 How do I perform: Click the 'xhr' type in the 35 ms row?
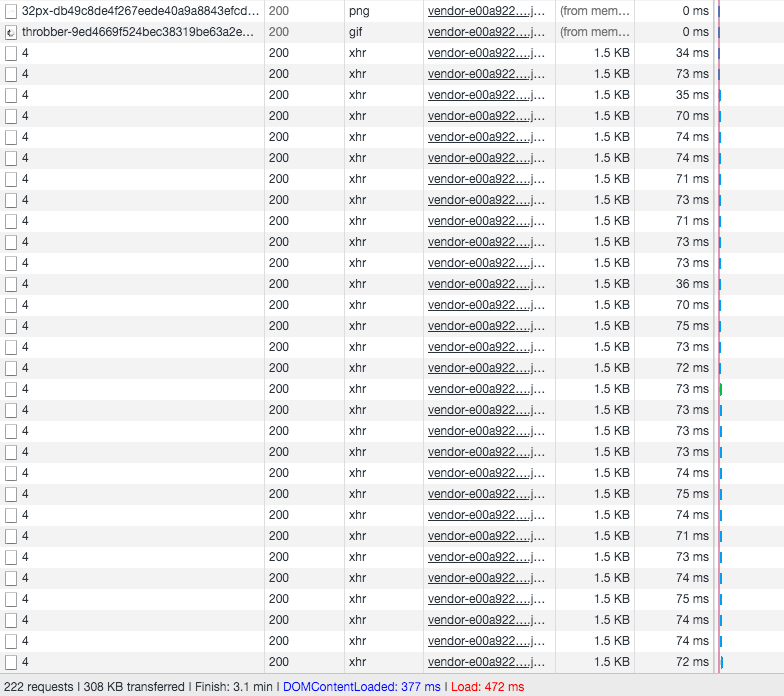coord(358,95)
